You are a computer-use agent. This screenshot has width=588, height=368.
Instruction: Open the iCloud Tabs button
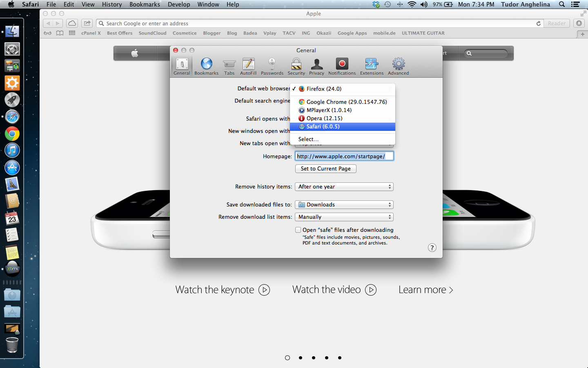pyautogui.click(x=72, y=23)
